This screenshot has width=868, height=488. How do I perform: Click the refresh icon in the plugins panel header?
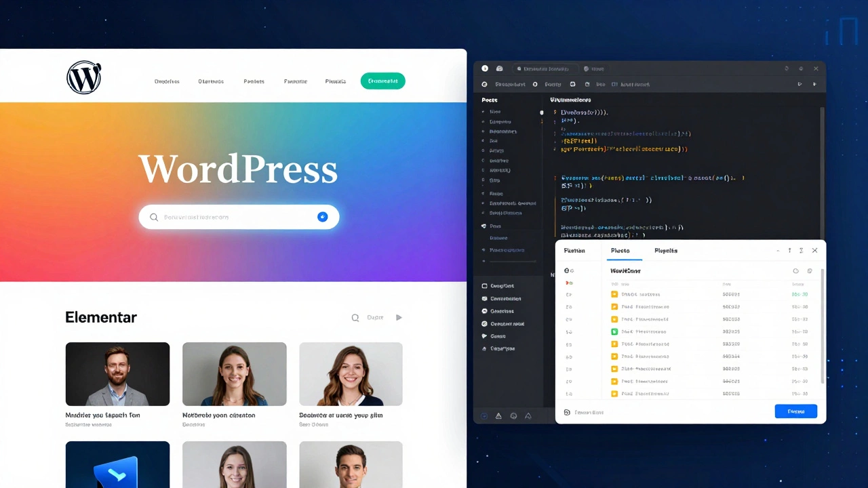coord(795,270)
